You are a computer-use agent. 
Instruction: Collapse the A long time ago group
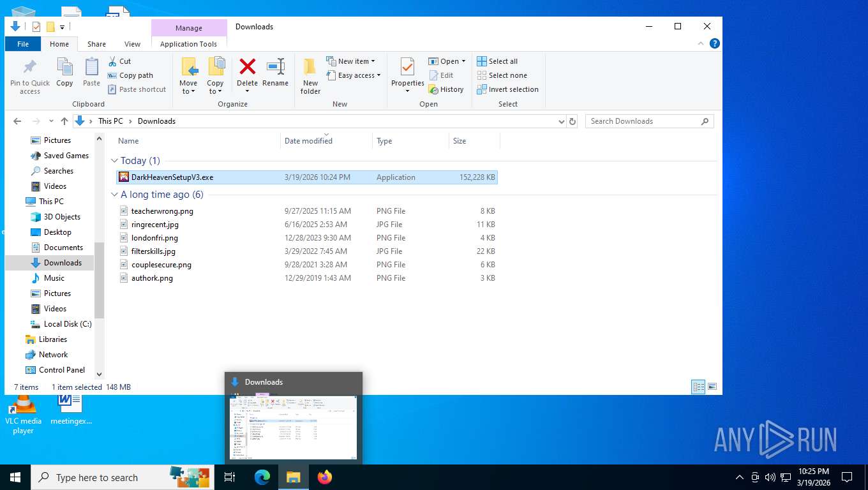pyautogui.click(x=115, y=195)
